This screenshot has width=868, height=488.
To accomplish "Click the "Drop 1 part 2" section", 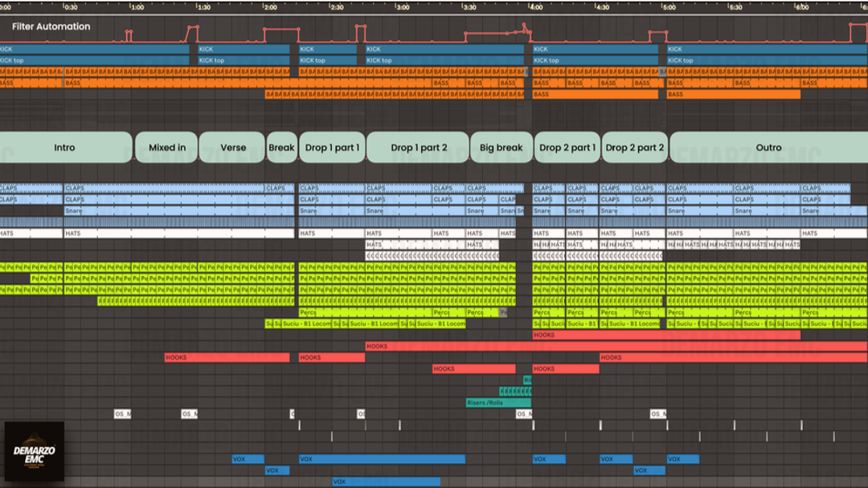I will 418,148.
